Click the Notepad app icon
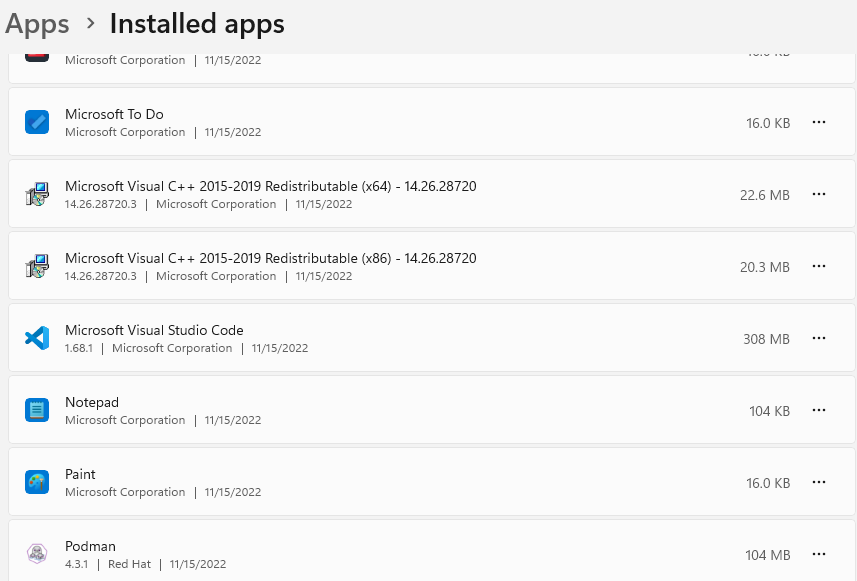This screenshot has height=581, width=857. (x=37, y=410)
